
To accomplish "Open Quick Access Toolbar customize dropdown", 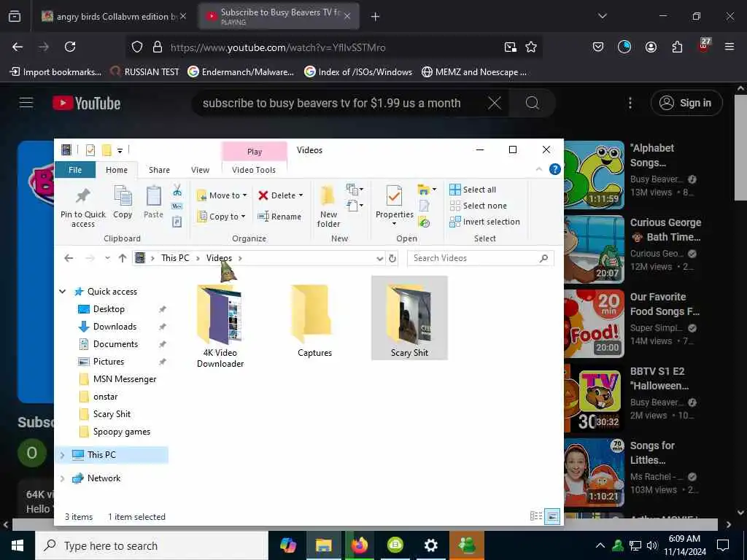I will (120, 150).
